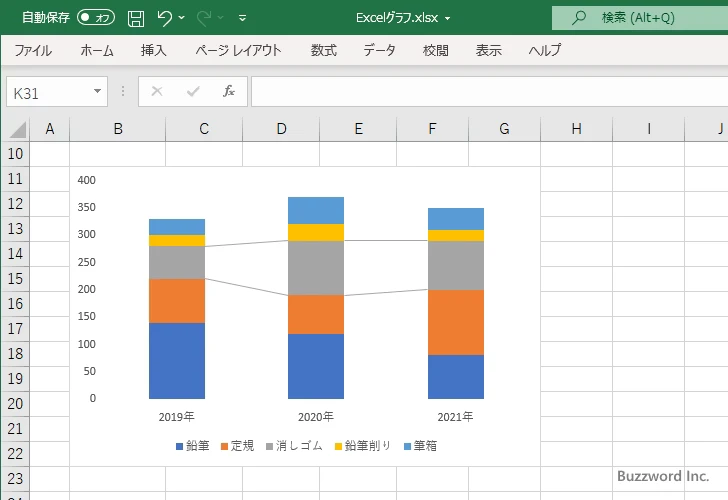The width and height of the screenshot is (728, 500).
Task: Click inside the formula bar input
Action: click(x=489, y=92)
